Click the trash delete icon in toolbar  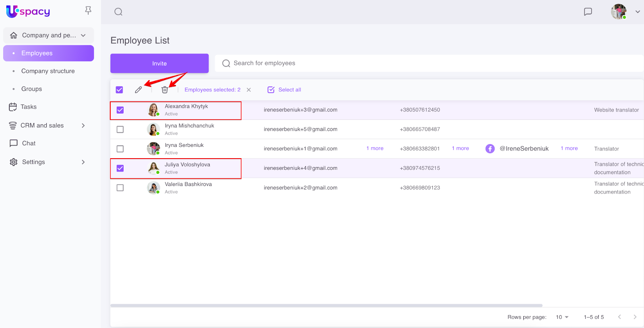[165, 90]
